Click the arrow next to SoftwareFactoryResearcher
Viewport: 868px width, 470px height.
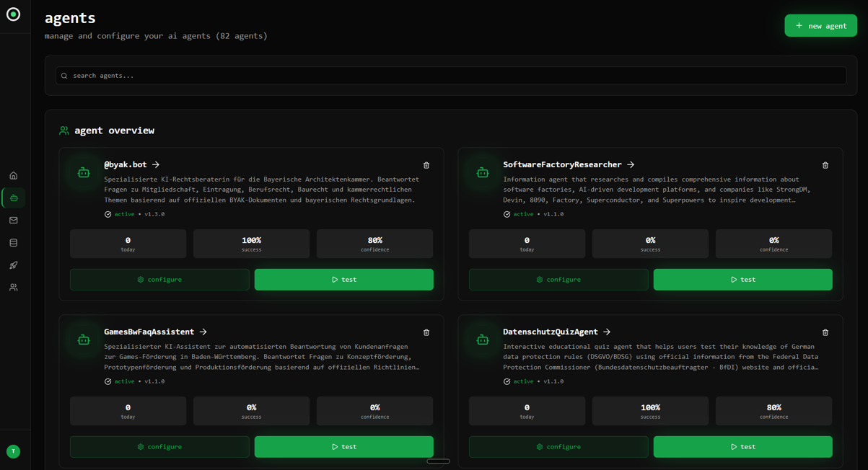click(x=631, y=164)
